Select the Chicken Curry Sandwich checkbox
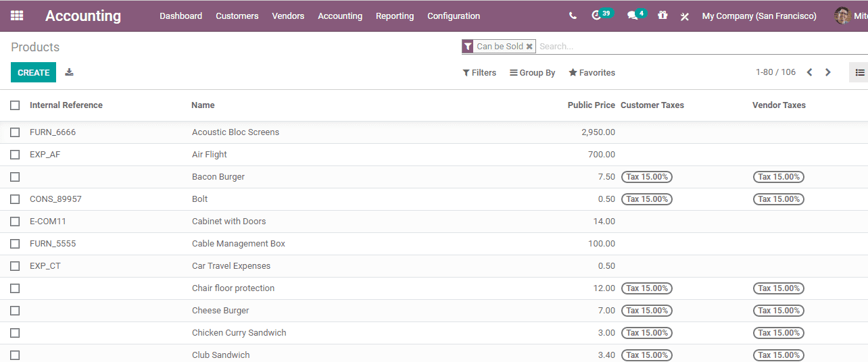This screenshot has height=362, width=868. 15,333
